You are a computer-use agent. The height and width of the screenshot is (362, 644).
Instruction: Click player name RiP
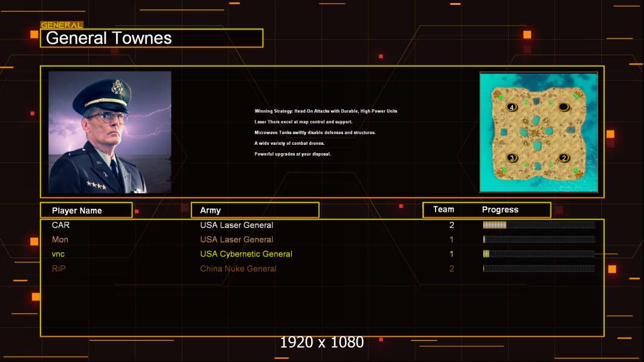[59, 268]
